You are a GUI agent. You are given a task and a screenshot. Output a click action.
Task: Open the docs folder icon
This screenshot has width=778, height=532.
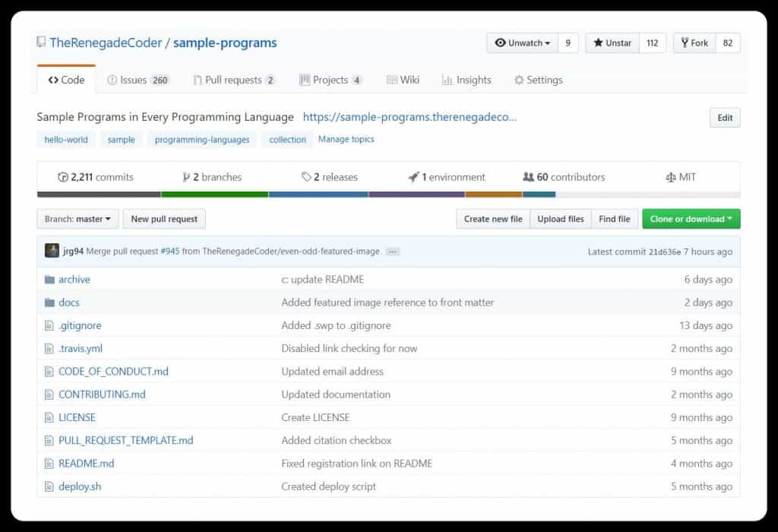click(49, 302)
